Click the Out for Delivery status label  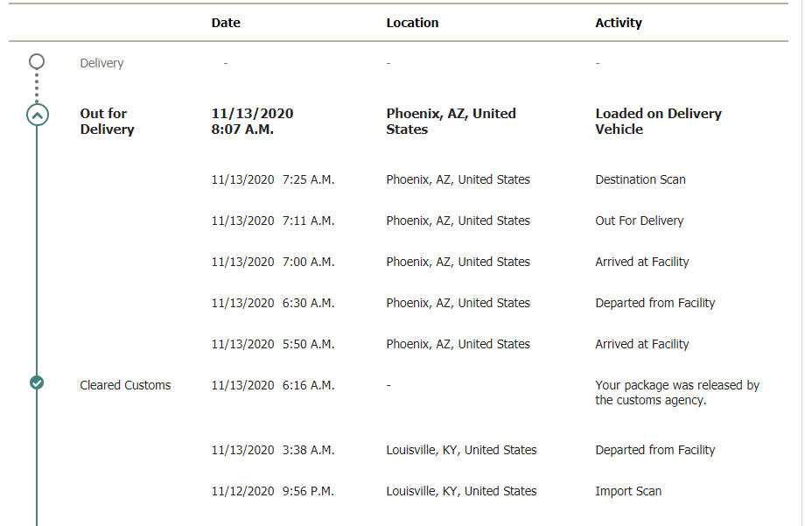point(108,122)
